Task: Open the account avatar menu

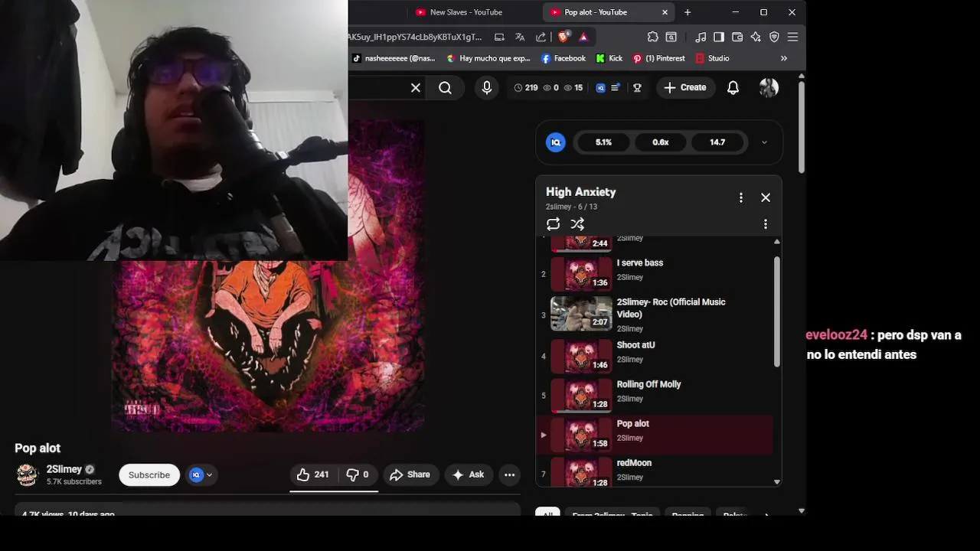Action: click(x=769, y=88)
